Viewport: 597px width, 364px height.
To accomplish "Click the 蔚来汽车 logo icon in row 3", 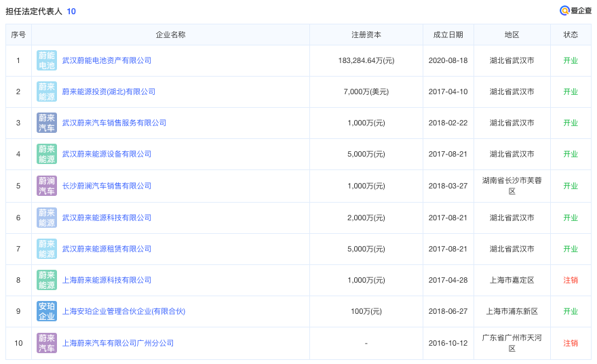I will click(47, 123).
